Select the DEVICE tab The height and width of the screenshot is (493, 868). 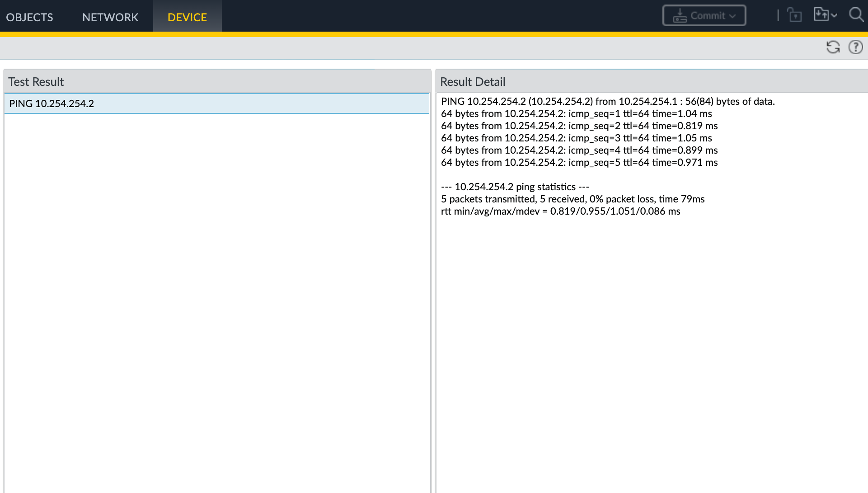[187, 17]
